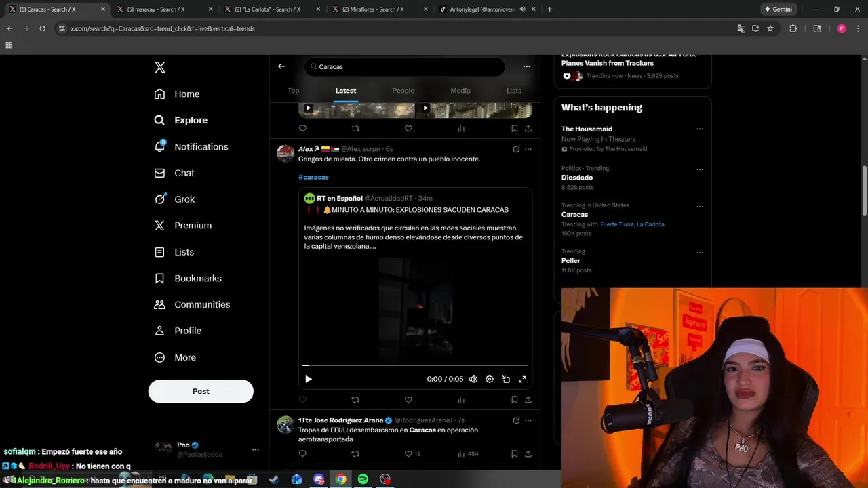Open Profile in the sidebar
The width and height of the screenshot is (868, 488).
[178, 331]
